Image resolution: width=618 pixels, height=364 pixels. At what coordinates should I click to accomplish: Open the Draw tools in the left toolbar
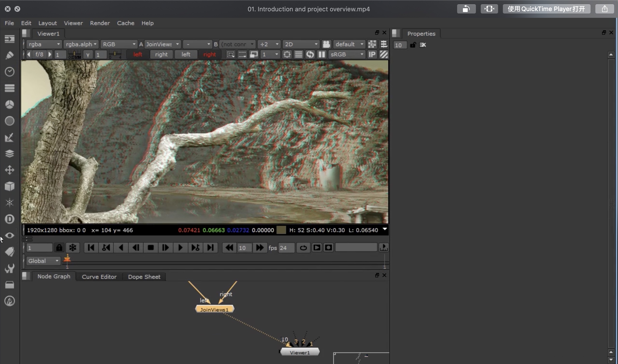click(x=10, y=55)
